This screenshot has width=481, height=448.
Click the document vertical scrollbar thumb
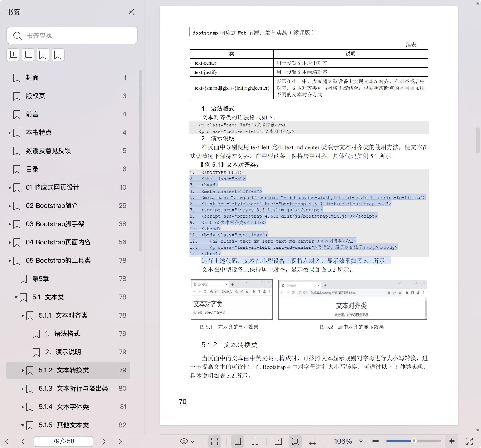click(x=478, y=140)
